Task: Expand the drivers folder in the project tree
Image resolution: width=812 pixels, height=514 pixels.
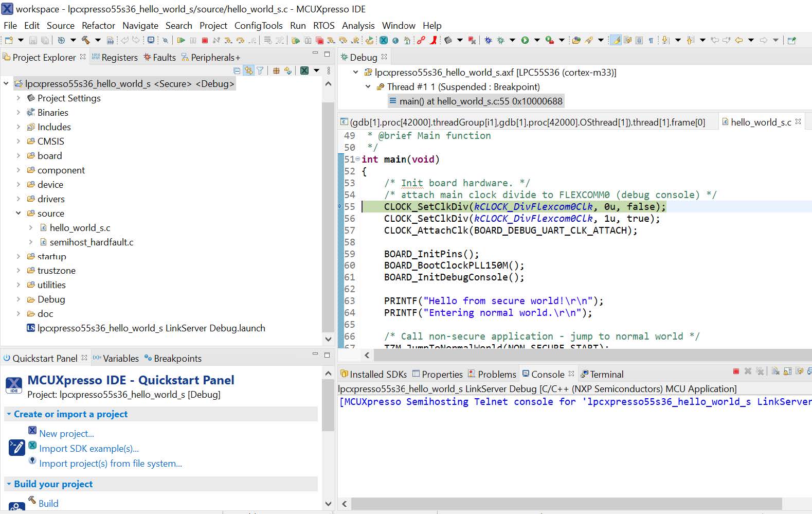Action: click(x=19, y=199)
